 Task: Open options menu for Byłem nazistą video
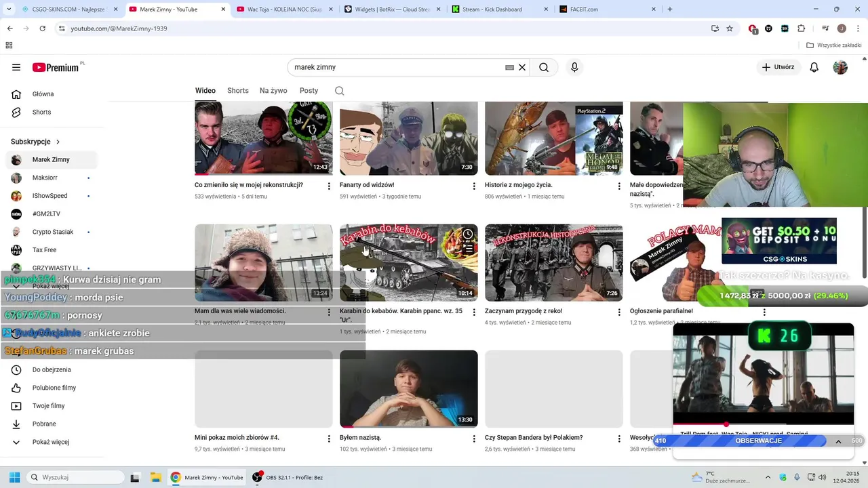point(474,439)
